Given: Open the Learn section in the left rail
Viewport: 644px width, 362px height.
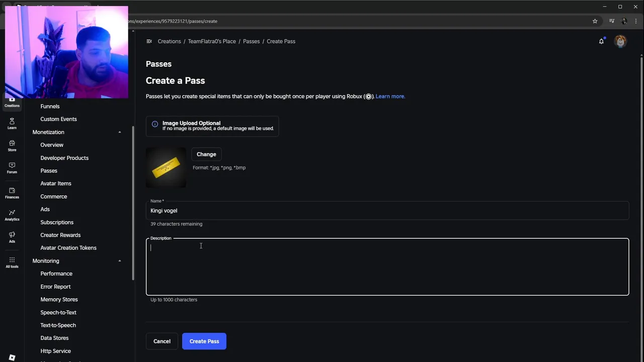Looking at the screenshot, I should (12, 123).
